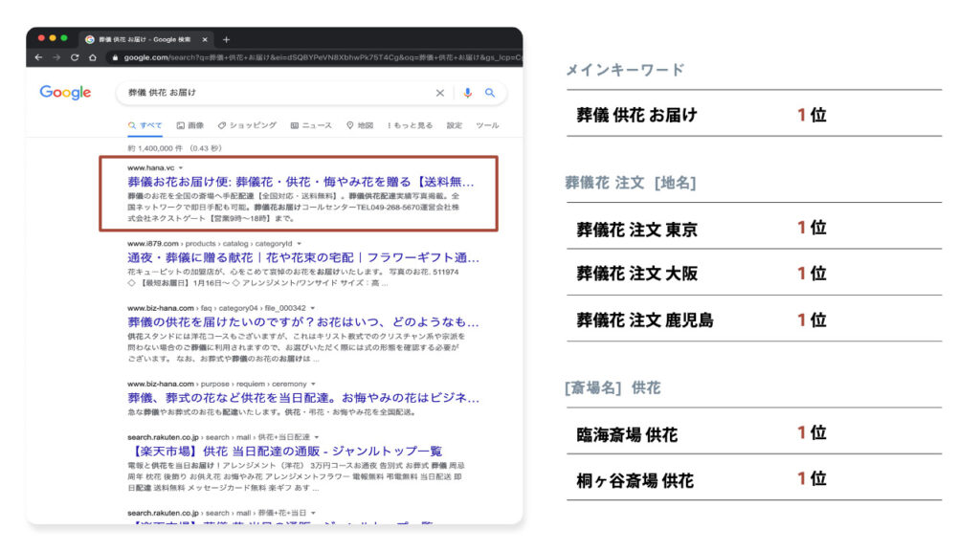
Task: Start voice search with microphone icon
Action: pos(467,93)
